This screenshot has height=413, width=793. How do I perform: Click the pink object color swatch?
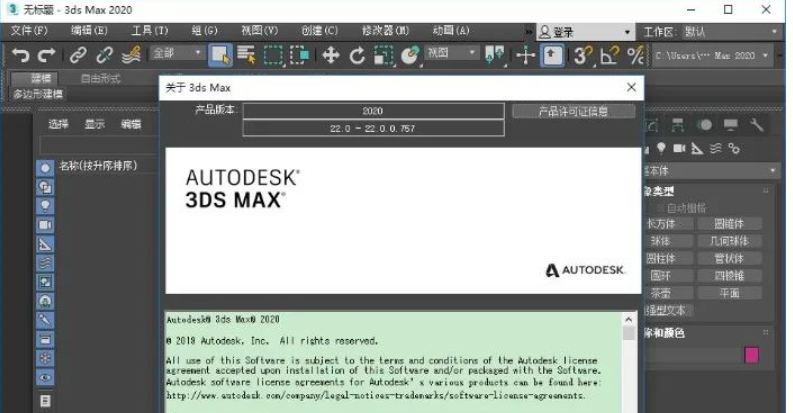752,355
